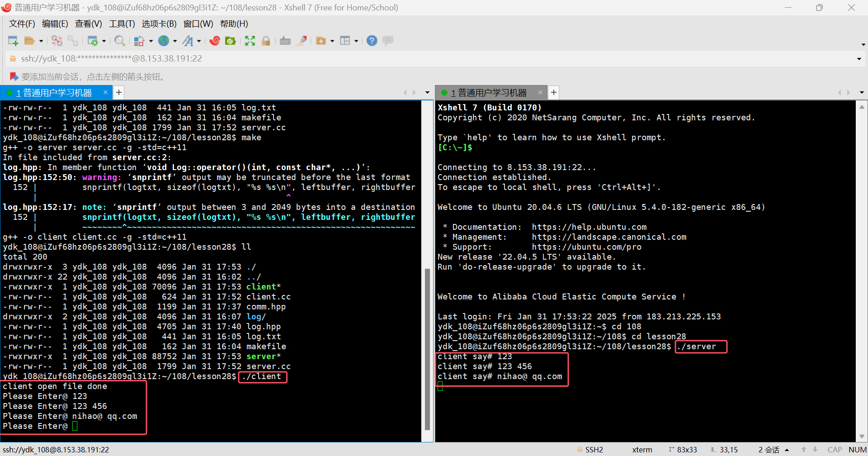Open session properties gear icon

[93, 41]
